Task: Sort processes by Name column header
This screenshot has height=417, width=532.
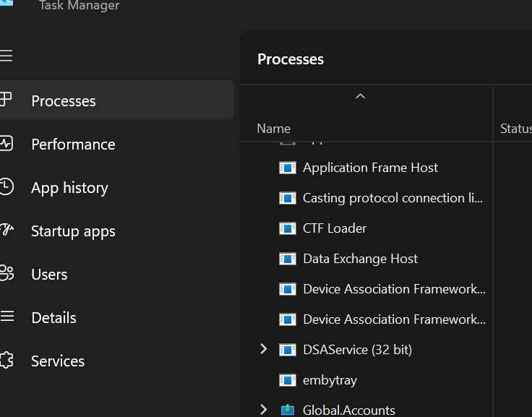Action: (274, 129)
